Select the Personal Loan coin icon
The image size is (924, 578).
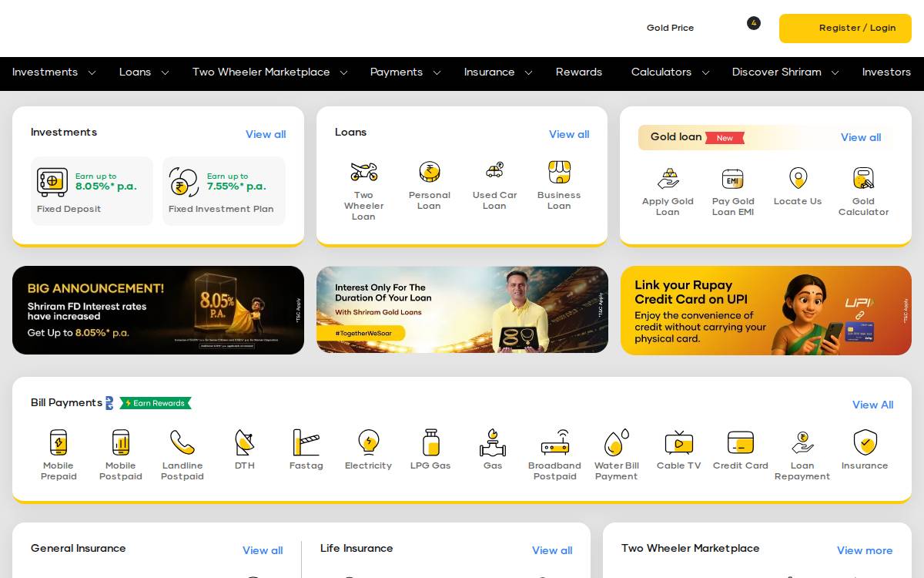click(429, 171)
